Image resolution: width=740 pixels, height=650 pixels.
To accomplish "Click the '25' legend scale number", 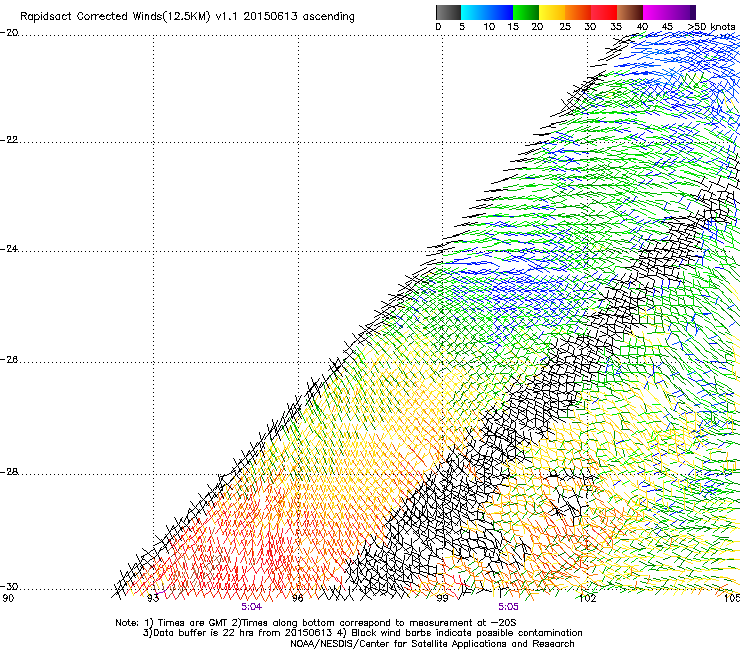I will pos(565,27).
